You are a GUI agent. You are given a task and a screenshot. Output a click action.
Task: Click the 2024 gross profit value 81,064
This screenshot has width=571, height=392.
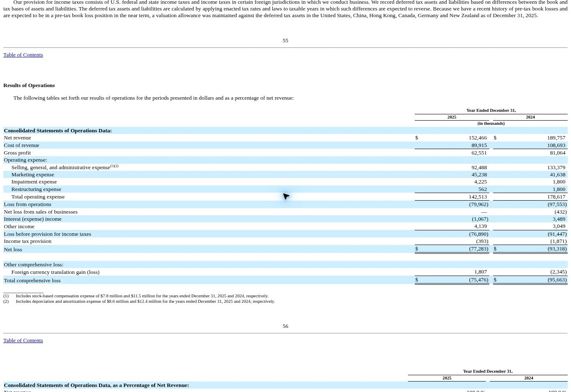point(557,153)
